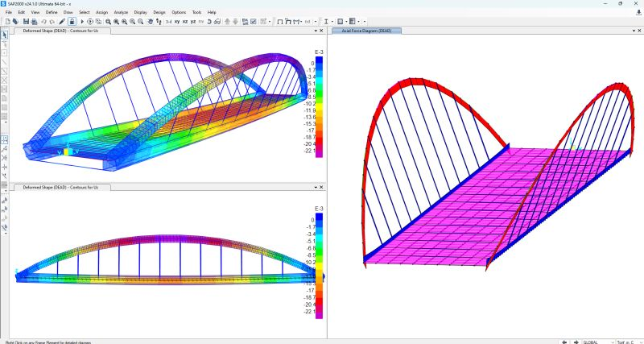Switch to the xz plane view
The height and width of the screenshot is (344, 644).
coord(185,22)
